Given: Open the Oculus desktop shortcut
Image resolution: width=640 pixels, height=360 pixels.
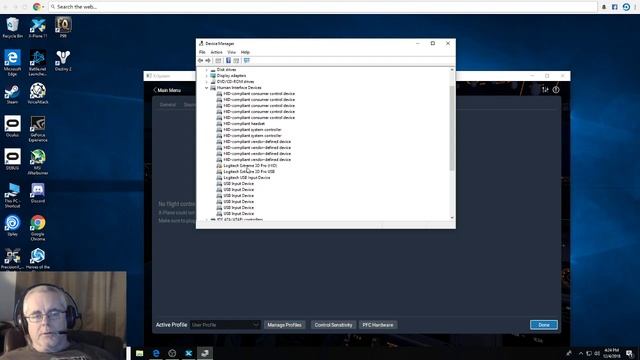Looking at the screenshot, I should (x=12, y=127).
